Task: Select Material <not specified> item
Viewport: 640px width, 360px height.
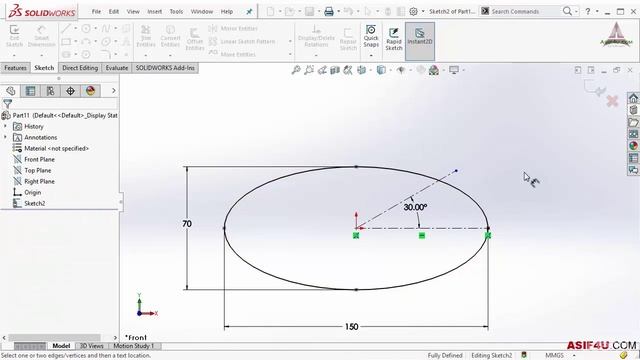Action: [x=56, y=148]
